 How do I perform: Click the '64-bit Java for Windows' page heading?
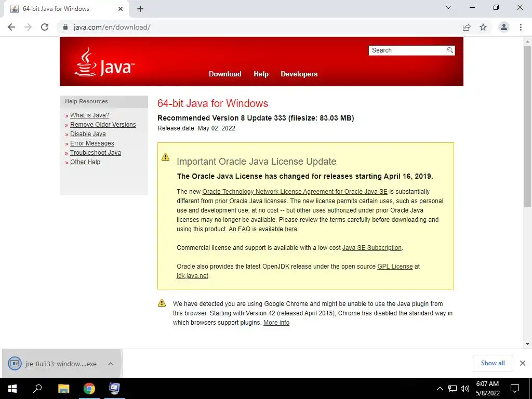click(x=212, y=103)
